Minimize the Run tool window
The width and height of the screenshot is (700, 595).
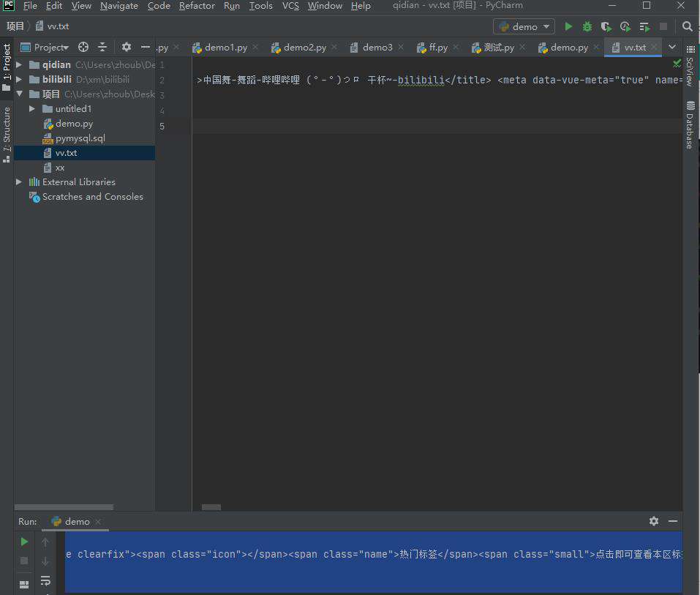(673, 521)
